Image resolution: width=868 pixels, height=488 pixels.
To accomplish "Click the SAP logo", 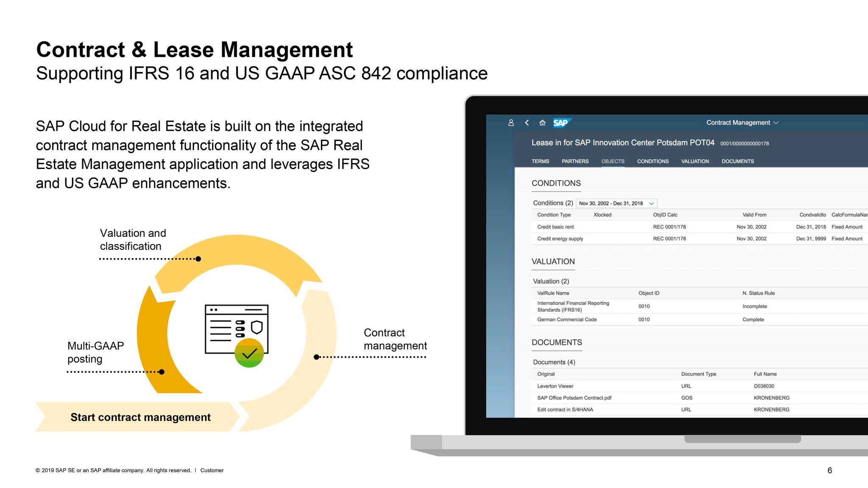I will (x=561, y=123).
